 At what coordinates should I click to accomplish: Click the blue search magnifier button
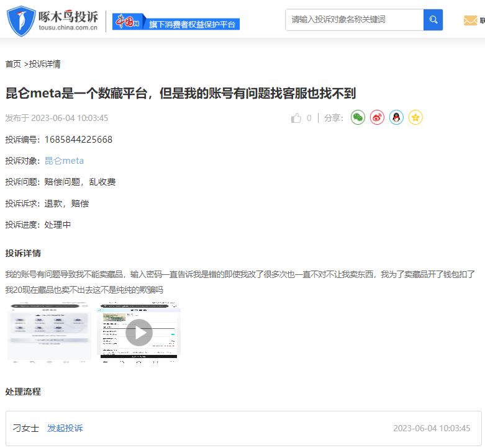[x=433, y=20]
